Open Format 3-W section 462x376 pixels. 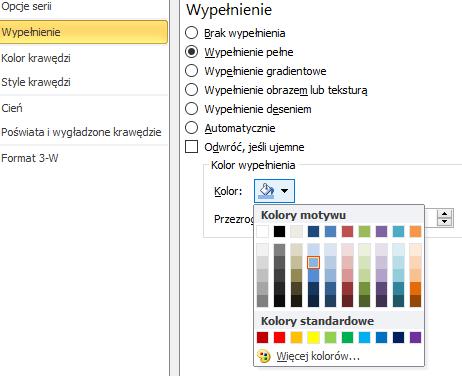(30, 158)
